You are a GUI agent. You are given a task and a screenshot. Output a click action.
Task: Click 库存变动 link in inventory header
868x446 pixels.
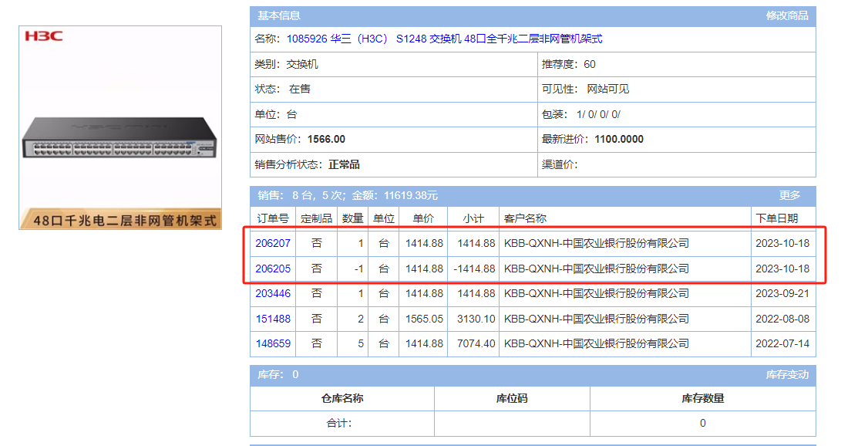click(x=786, y=375)
